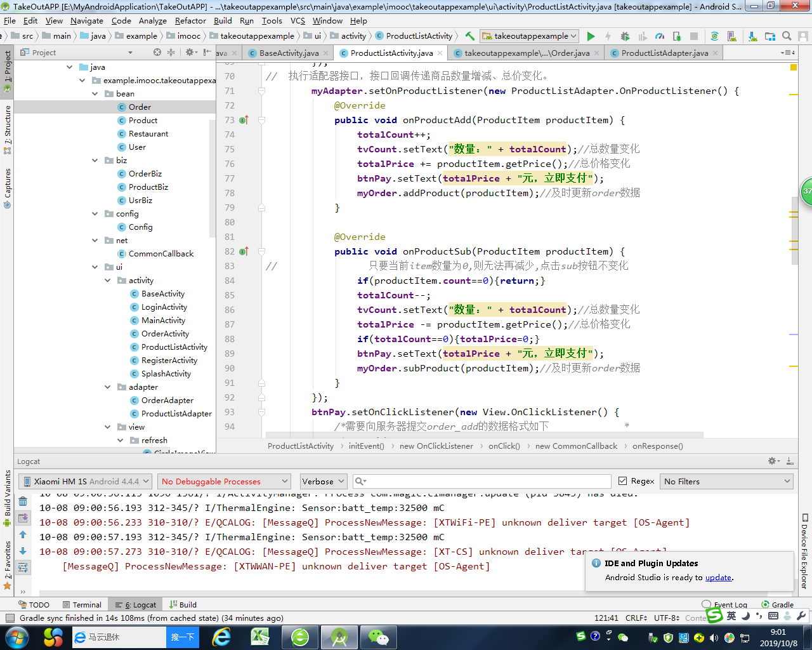The image size is (812, 650).
Task: Click in the Logcat search field
Action: 481,482
